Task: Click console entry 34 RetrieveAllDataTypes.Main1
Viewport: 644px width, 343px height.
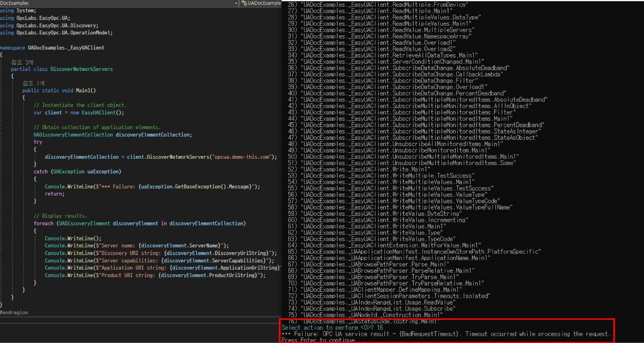Action: (383, 55)
